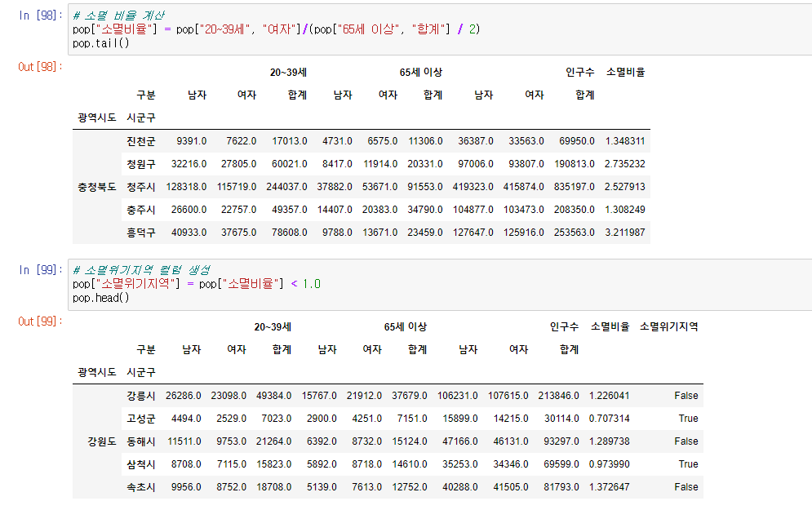
Task: Click the value 128318.0 in 청주시 row
Action: point(186,186)
